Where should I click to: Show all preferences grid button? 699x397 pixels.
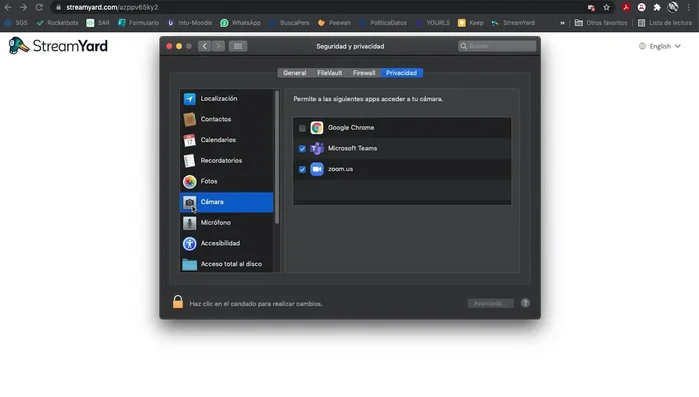point(238,46)
